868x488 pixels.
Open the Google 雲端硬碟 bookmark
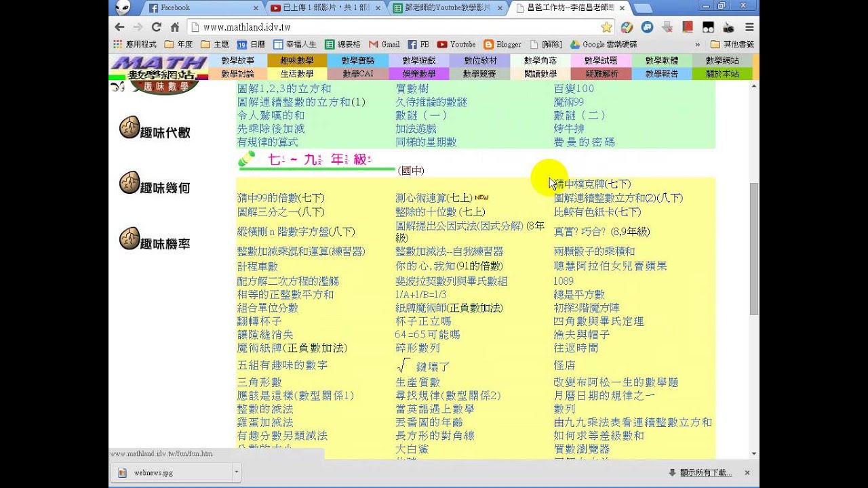coord(604,45)
